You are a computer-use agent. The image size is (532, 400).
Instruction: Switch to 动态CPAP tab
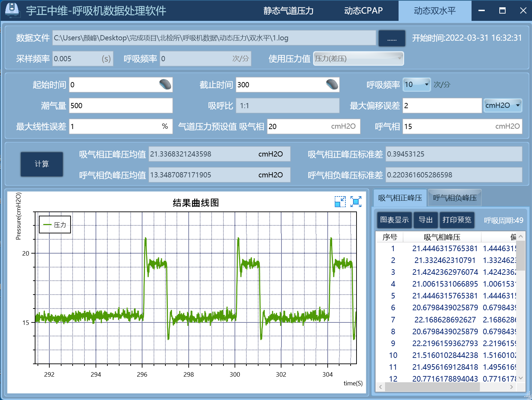click(x=363, y=11)
